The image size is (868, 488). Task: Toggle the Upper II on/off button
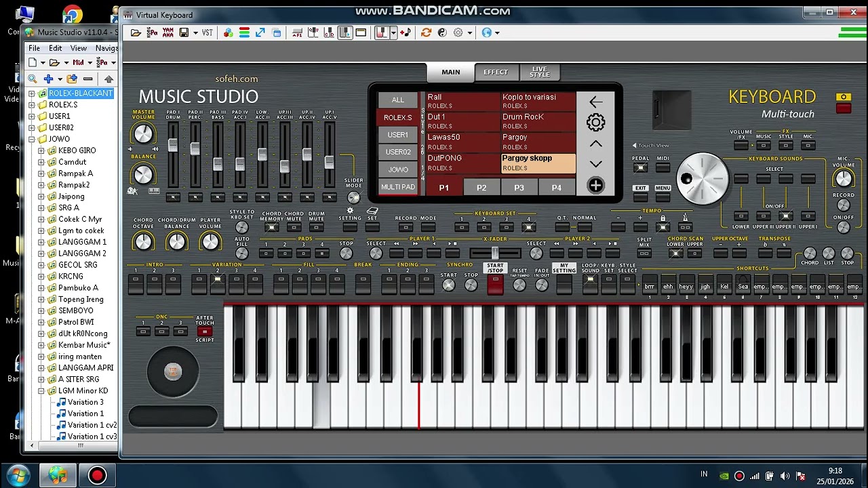pyautogui.click(x=785, y=217)
